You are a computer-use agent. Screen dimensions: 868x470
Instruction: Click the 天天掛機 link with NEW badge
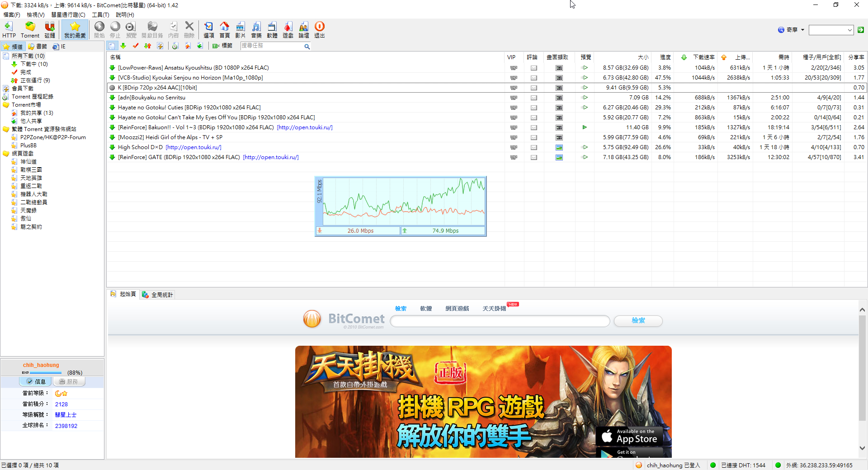(494, 309)
